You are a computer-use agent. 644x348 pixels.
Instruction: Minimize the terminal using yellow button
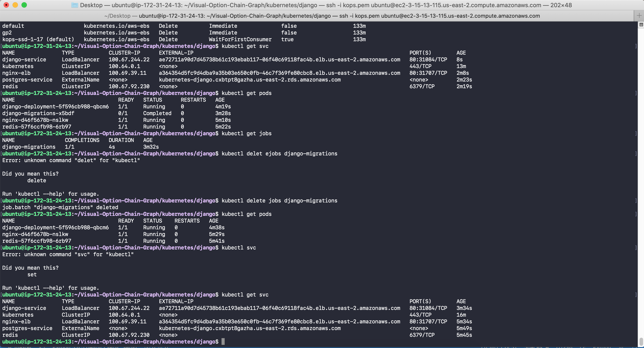click(15, 5)
